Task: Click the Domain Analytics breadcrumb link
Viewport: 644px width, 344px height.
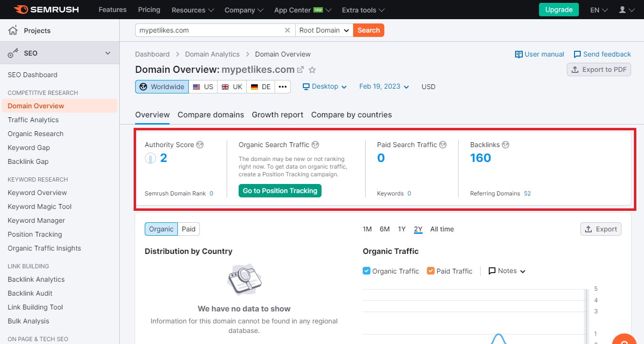Action: tap(212, 54)
